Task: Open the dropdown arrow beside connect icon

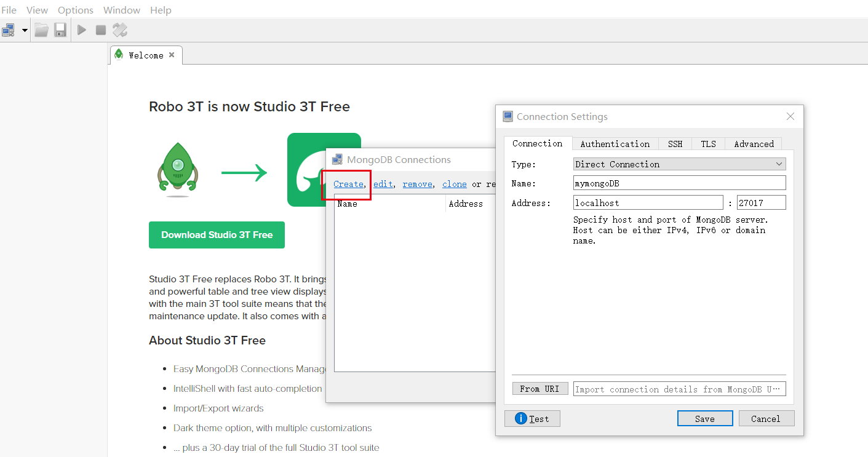Action: (x=25, y=30)
